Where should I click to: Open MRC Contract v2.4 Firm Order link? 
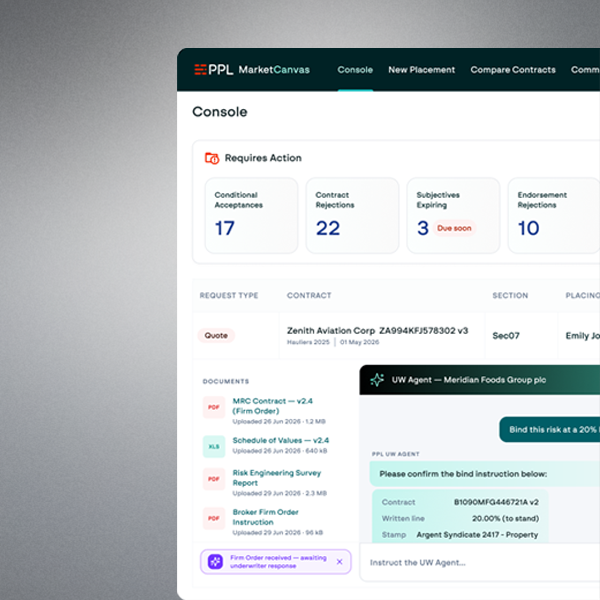point(272,406)
